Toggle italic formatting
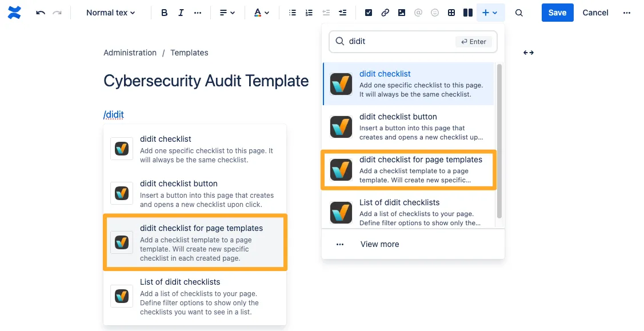 181,13
